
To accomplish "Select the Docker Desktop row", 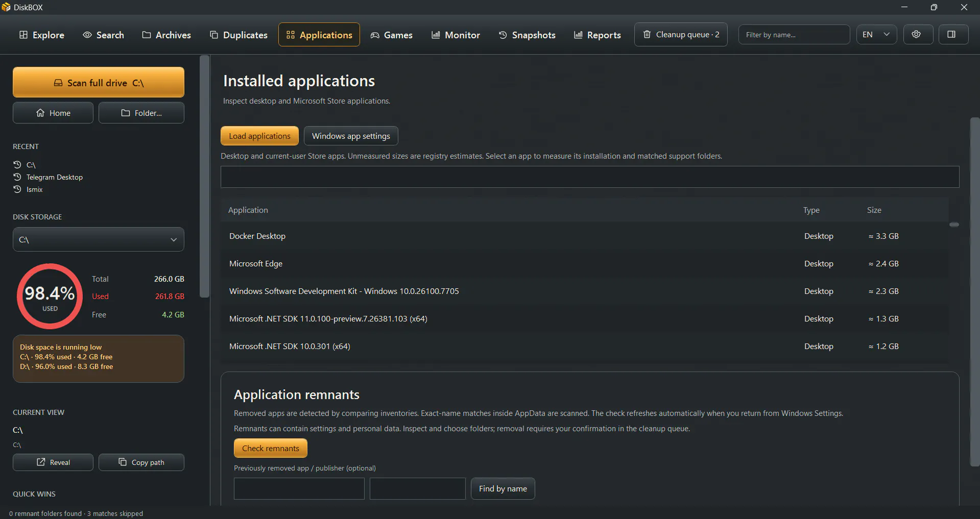I will point(585,236).
